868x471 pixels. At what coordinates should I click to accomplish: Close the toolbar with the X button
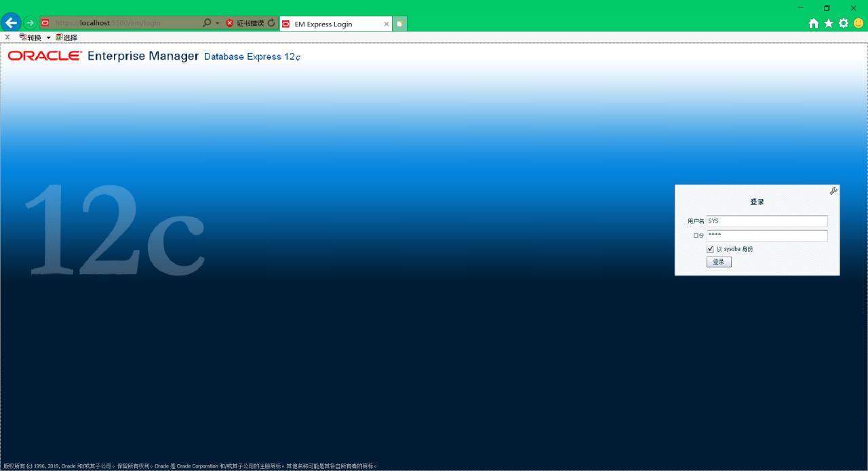tap(7, 37)
